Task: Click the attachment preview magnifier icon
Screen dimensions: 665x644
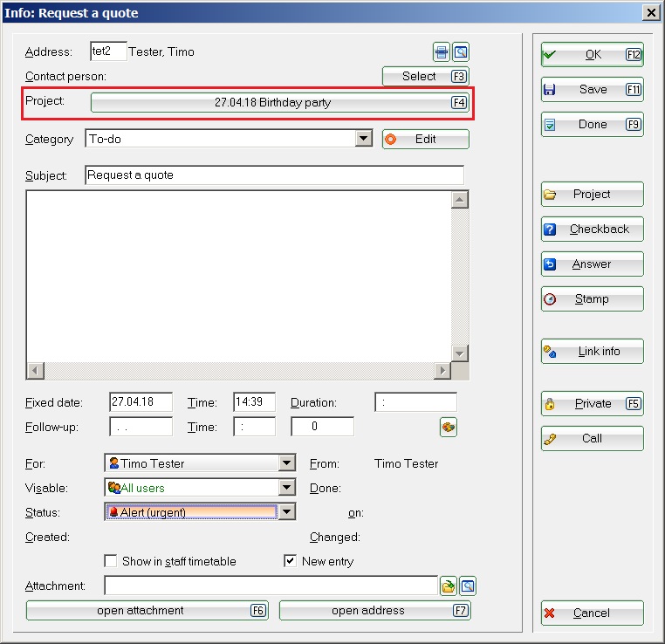Action: (x=468, y=586)
